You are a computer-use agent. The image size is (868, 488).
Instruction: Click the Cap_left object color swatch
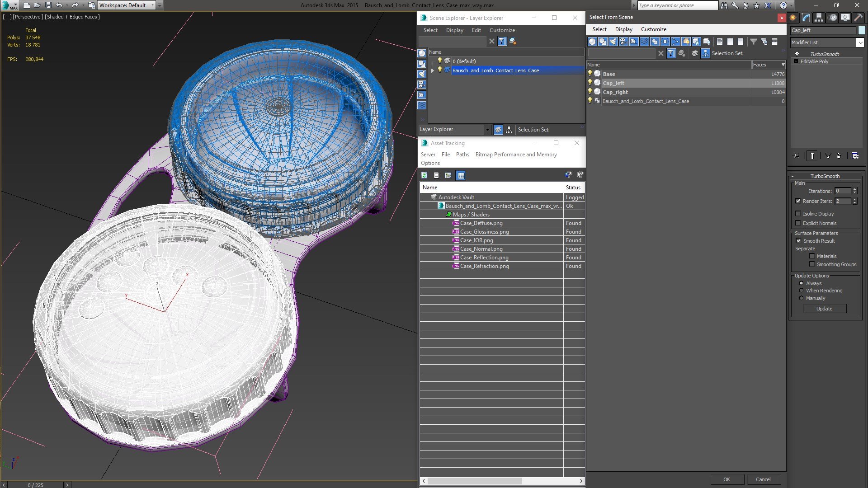click(862, 30)
